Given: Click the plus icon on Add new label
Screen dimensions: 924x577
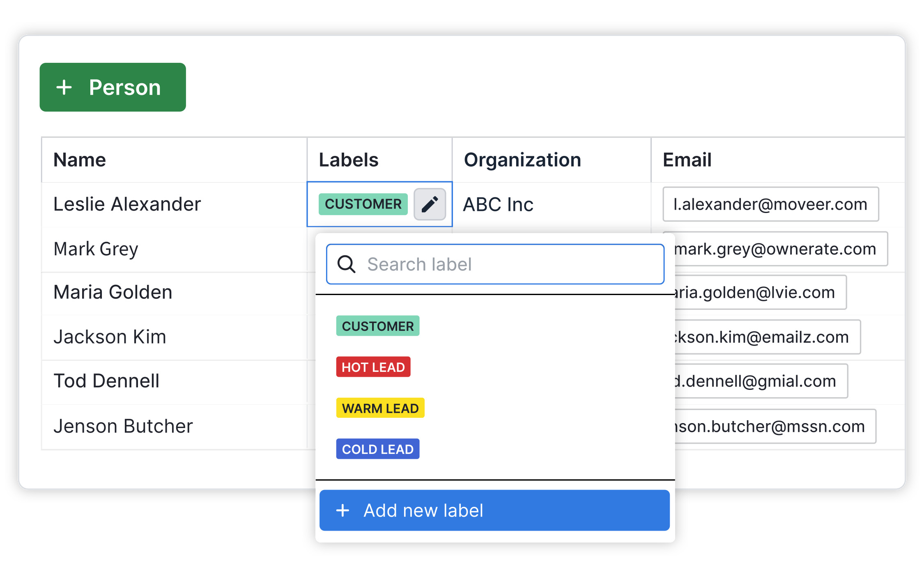Looking at the screenshot, I should [x=344, y=510].
